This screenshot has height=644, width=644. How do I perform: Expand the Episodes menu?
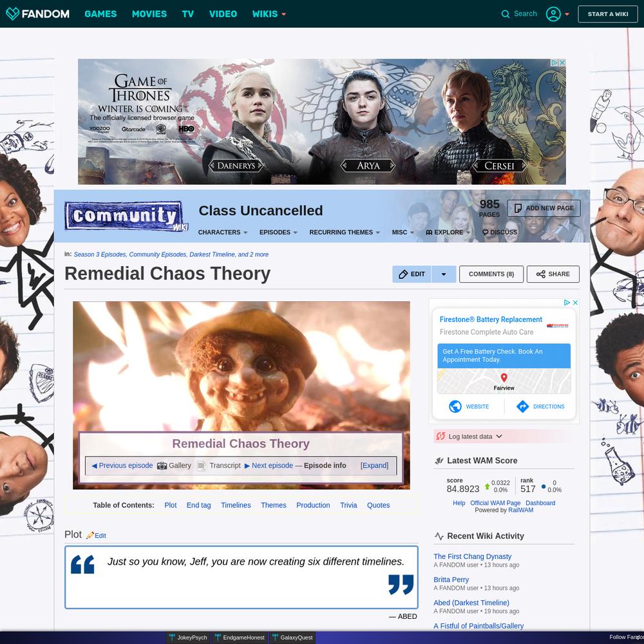coord(278,232)
